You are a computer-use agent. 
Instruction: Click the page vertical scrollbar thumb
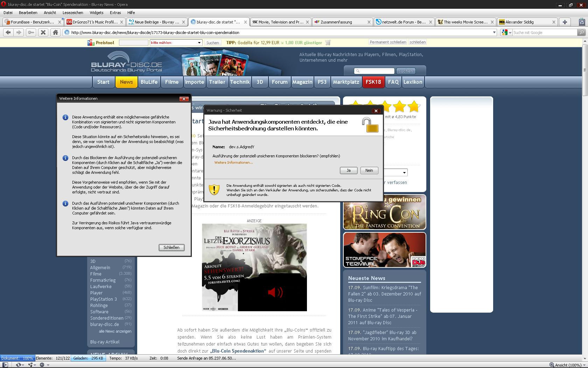[585, 70]
